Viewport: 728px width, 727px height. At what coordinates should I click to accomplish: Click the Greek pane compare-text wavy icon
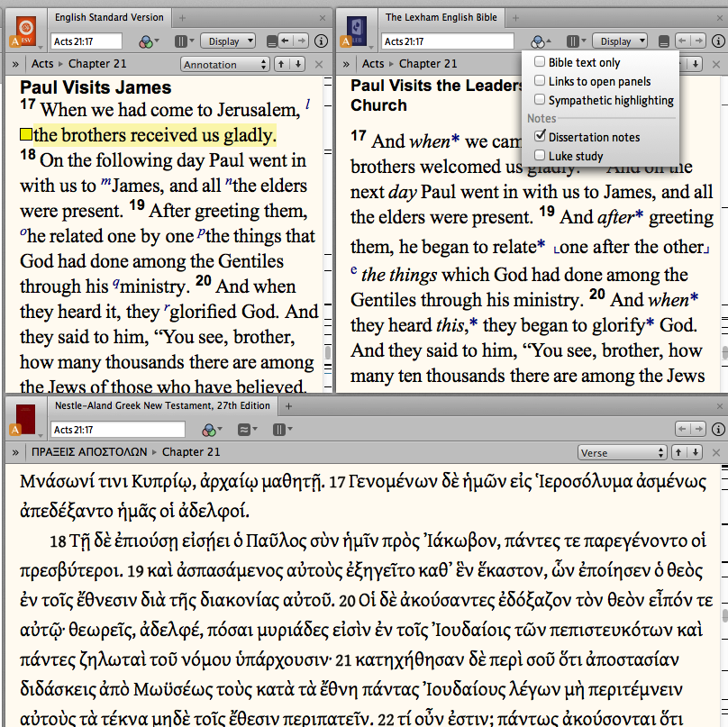[247, 430]
